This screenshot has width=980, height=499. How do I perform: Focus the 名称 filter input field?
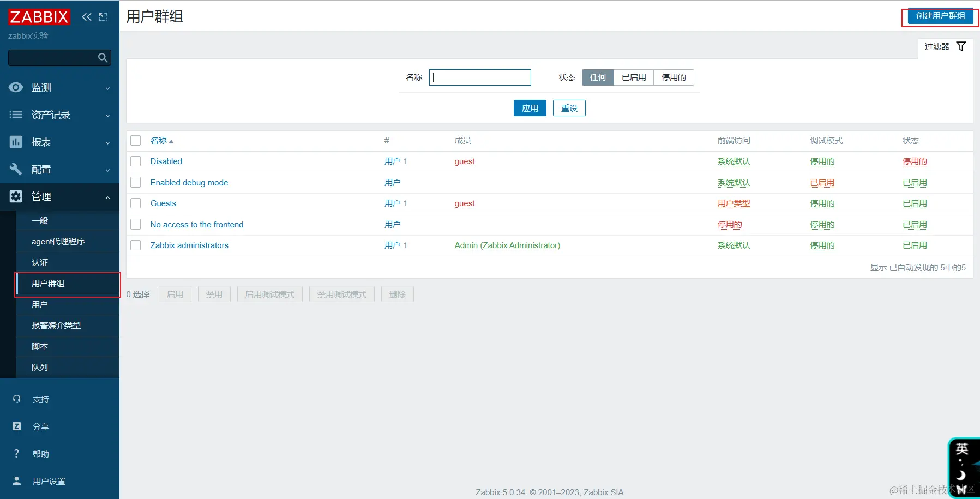[480, 77]
